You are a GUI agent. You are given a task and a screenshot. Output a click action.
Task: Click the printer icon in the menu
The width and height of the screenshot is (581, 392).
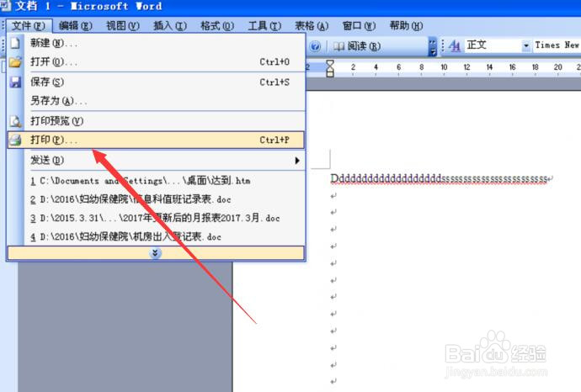(x=15, y=140)
